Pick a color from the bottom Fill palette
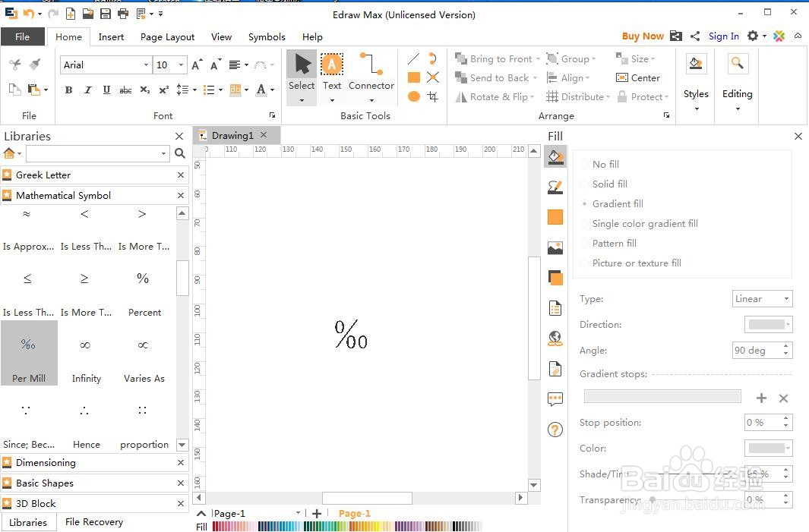The height and width of the screenshot is (532, 809). coord(346,527)
